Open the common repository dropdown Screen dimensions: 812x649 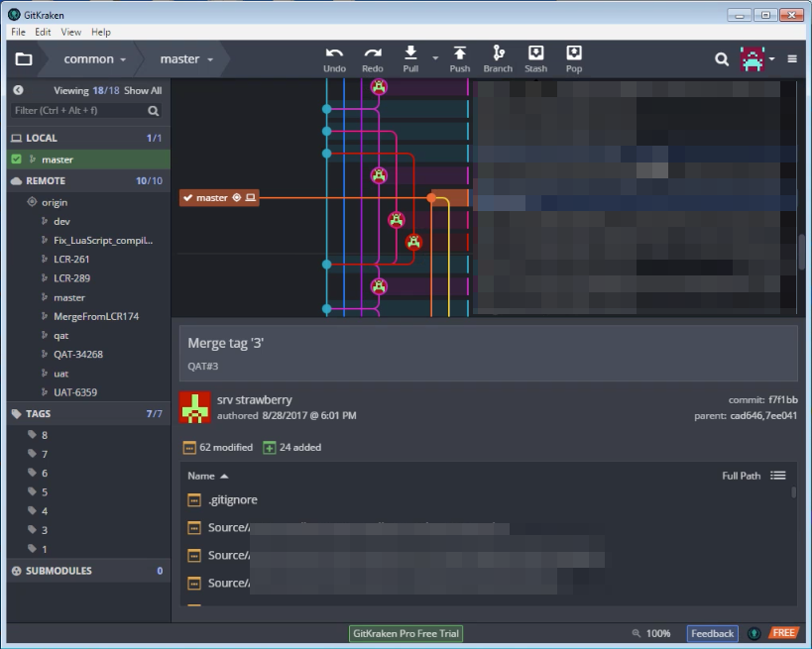[95, 59]
